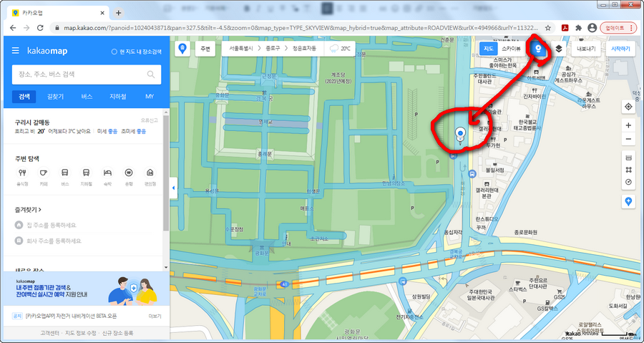Select the restaurant (음식점) nearby icon
This screenshot has width=644, height=343.
tap(22, 173)
